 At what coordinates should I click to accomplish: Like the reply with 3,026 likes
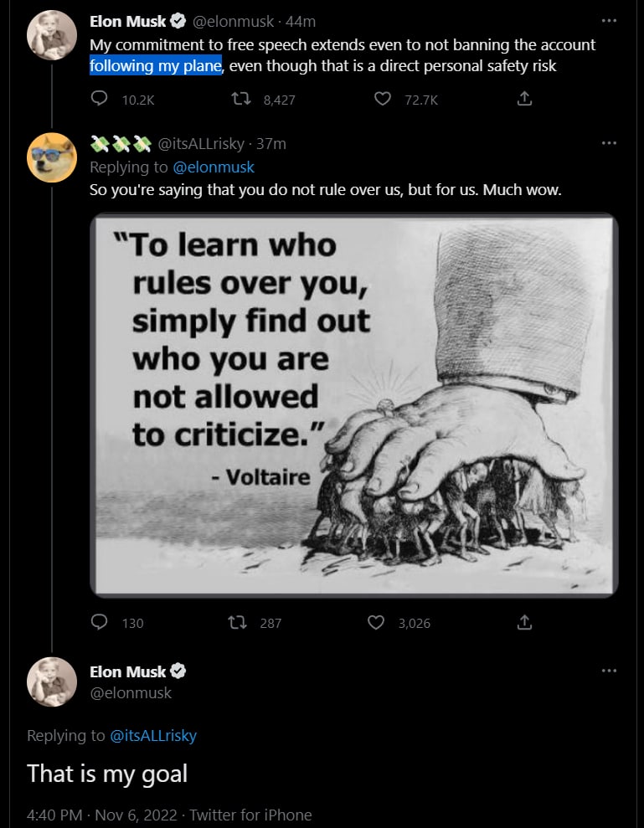pos(377,622)
